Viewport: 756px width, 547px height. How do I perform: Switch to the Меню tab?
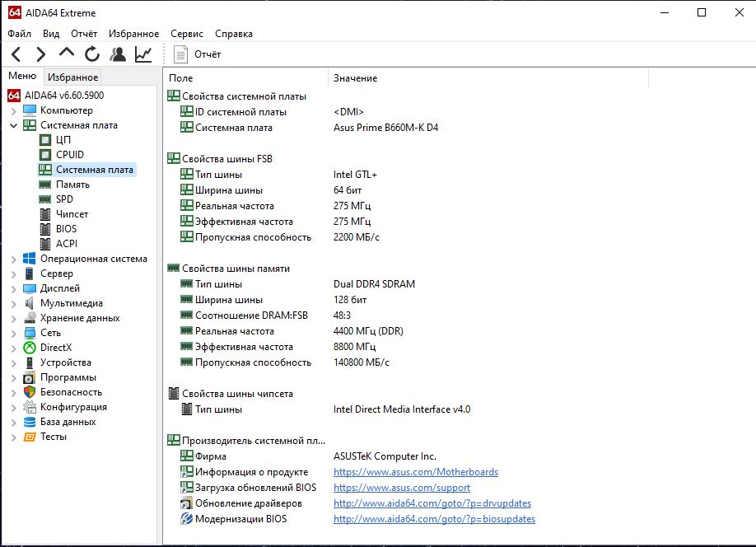point(22,77)
